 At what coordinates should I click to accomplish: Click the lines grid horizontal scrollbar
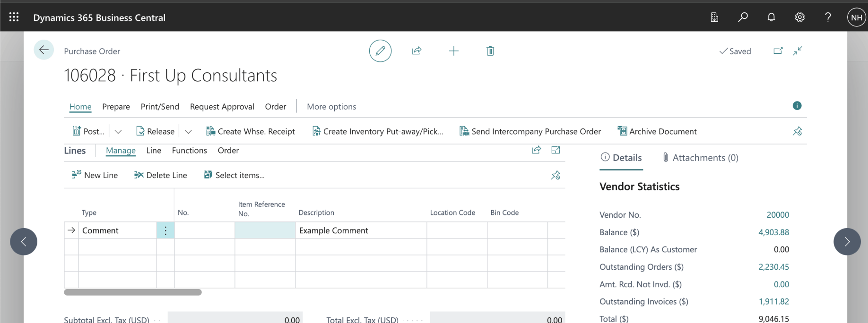pos(133,292)
